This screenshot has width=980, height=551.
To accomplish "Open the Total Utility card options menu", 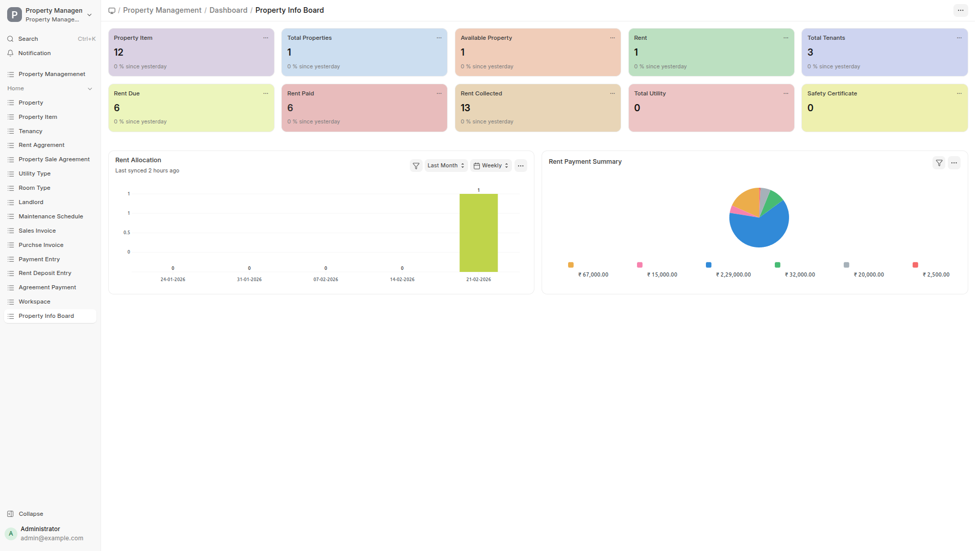I will point(786,93).
